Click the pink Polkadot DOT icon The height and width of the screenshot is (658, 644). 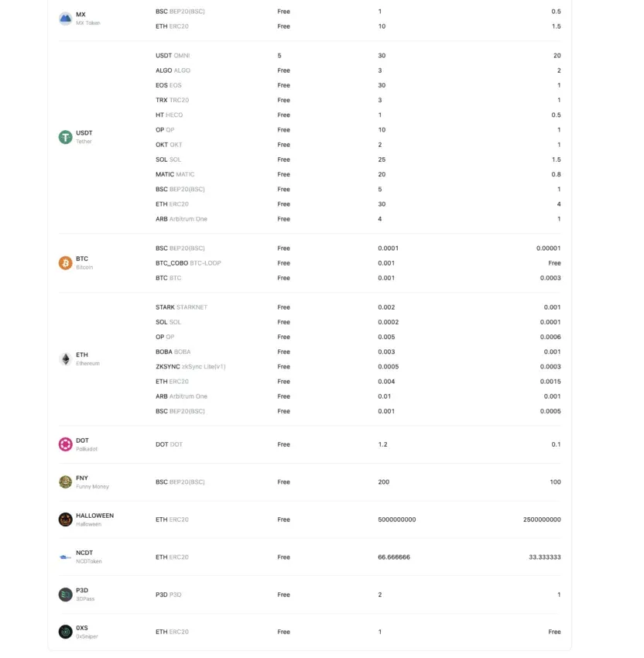(65, 444)
